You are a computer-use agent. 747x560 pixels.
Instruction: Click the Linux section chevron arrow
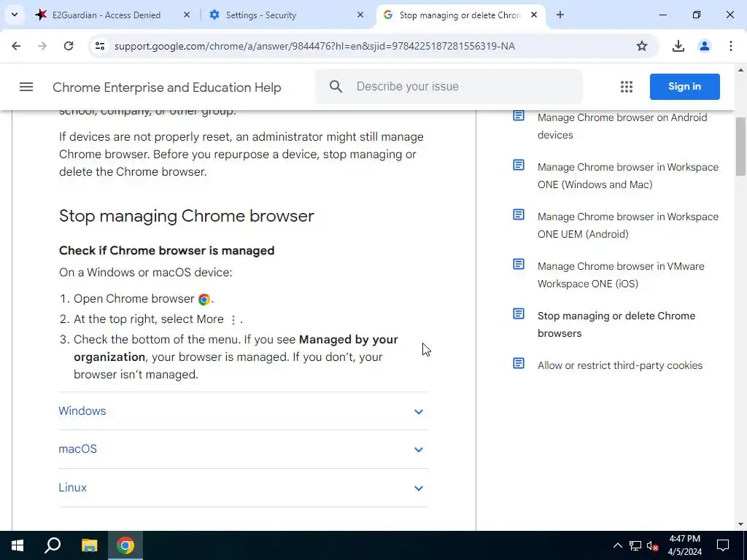(418, 488)
